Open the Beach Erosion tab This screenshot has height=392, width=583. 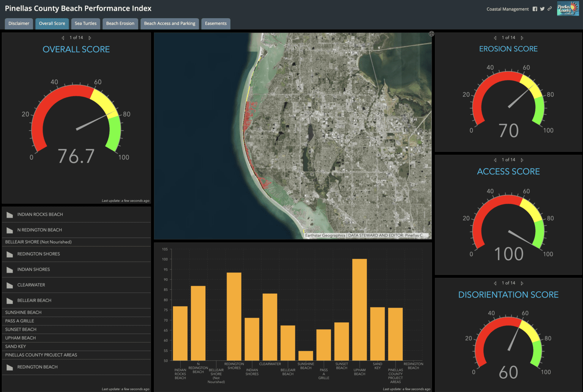tap(120, 24)
